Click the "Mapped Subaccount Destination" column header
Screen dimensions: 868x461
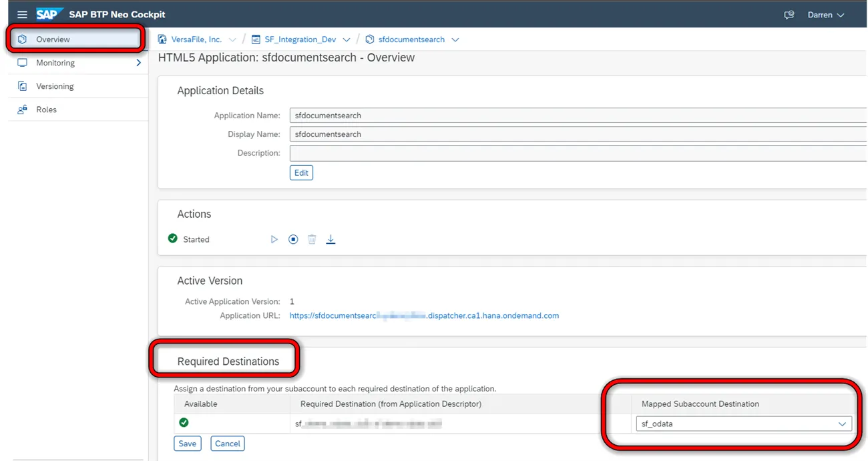[700, 404]
